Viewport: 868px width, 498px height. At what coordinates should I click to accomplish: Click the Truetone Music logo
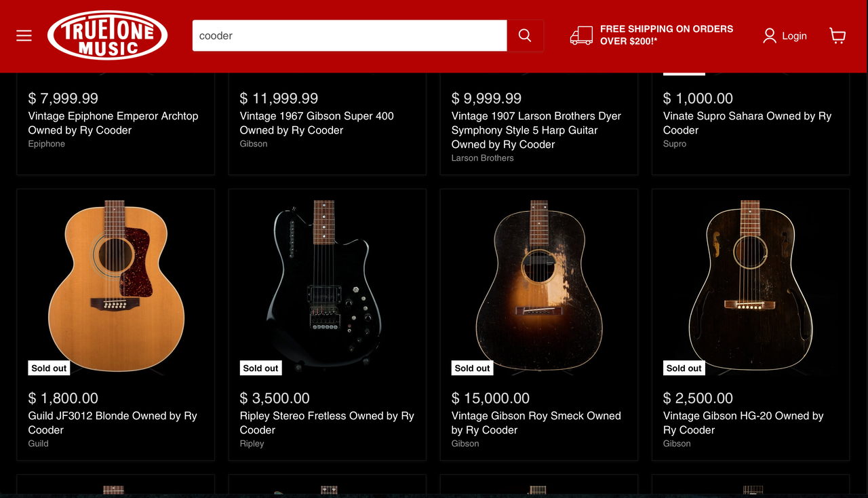click(107, 35)
